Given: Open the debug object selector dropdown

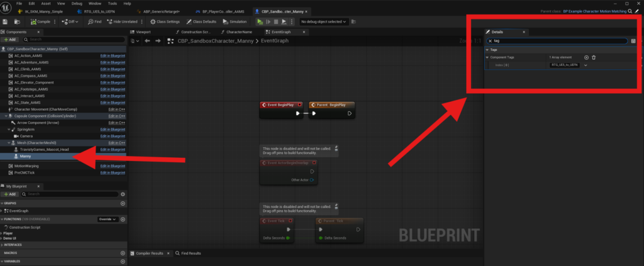Looking at the screenshot, I should coord(323,21).
